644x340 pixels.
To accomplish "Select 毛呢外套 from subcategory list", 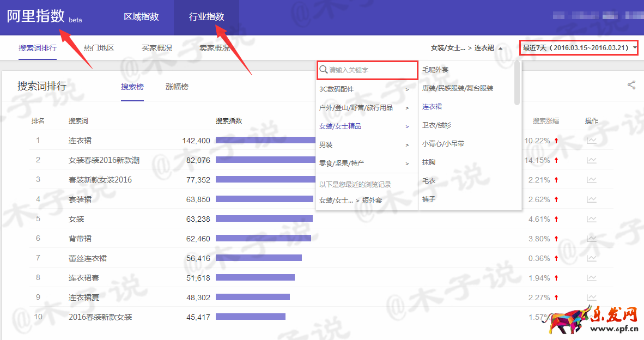I will click(435, 70).
